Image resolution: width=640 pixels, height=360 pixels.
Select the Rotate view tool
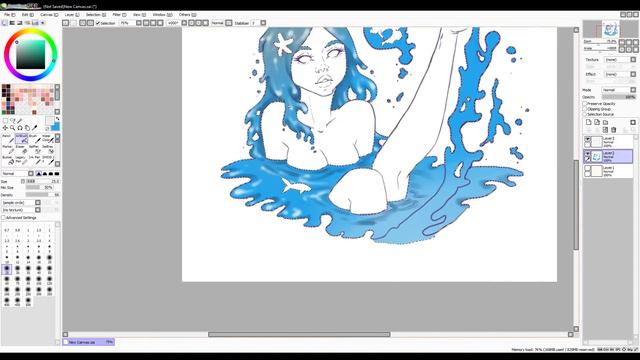tap(20, 128)
